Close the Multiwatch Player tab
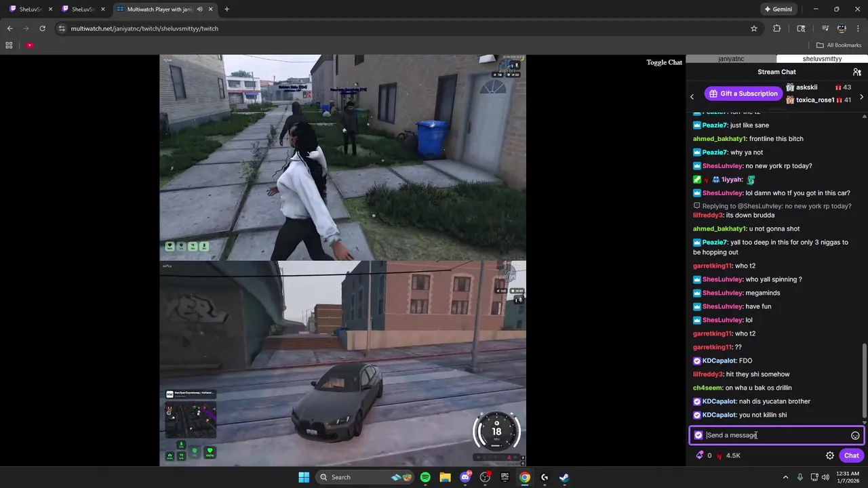868x488 pixels. 210,9
